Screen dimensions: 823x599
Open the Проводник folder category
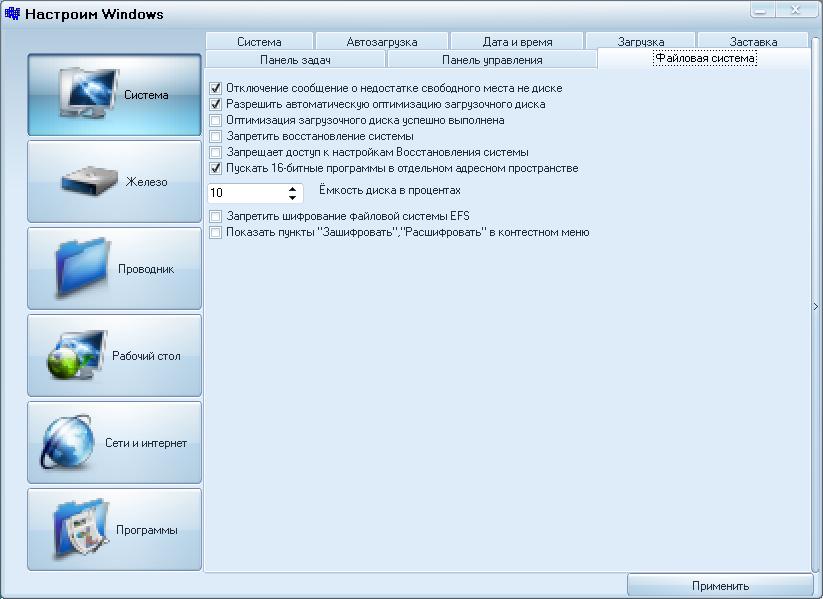click(x=114, y=269)
